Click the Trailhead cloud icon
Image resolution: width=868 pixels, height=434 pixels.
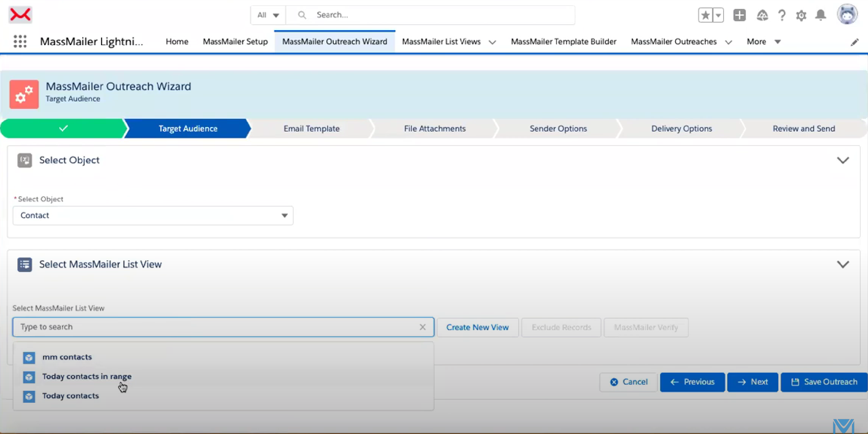click(x=762, y=15)
